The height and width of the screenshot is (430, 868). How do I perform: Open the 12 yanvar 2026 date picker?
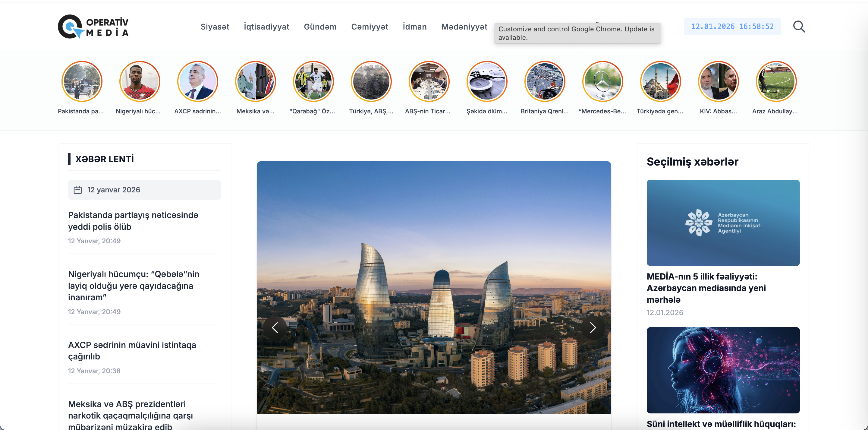click(x=145, y=190)
